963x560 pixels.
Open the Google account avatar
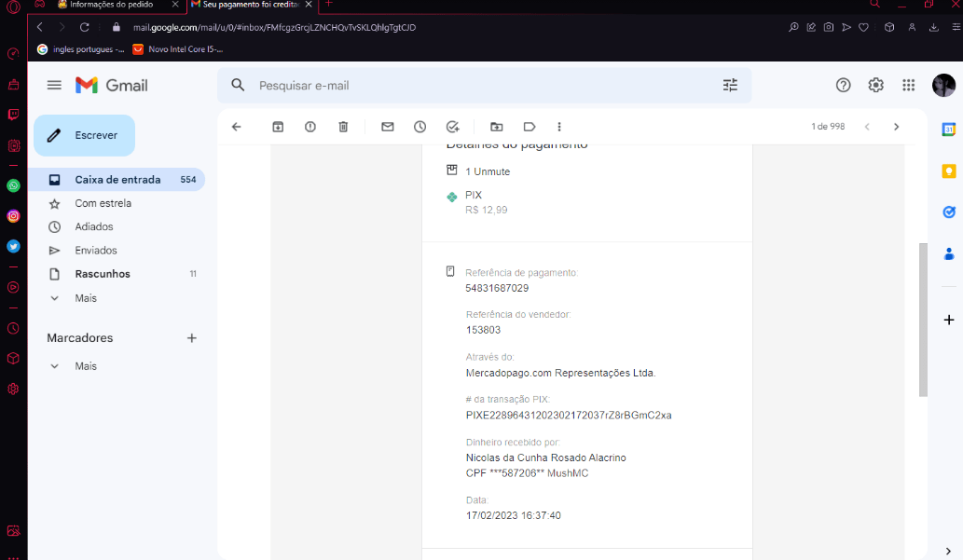click(943, 86)
